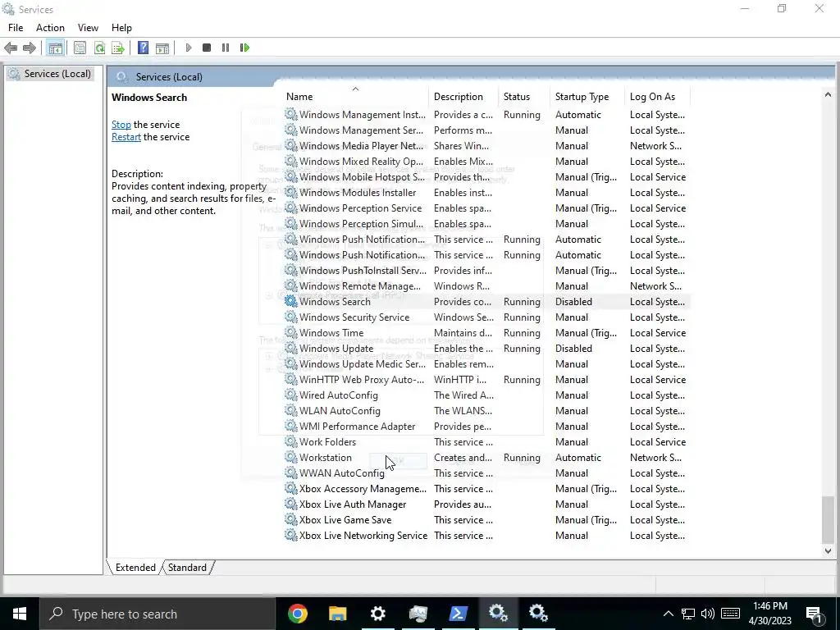Select the Work Folders service

[486, 442]
